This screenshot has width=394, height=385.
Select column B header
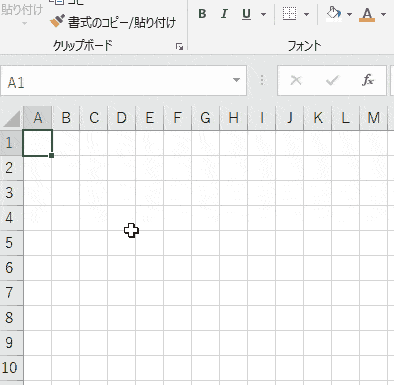pos(66,118)
